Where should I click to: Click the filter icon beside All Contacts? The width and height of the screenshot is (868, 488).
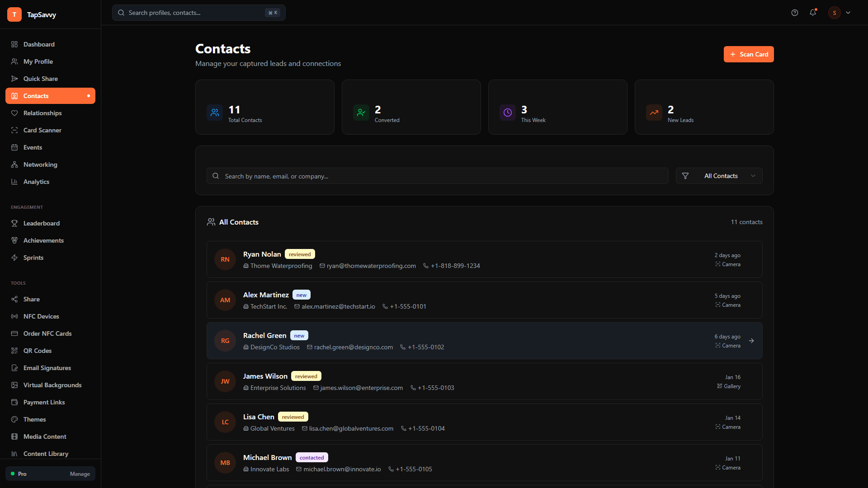(685, 176)
